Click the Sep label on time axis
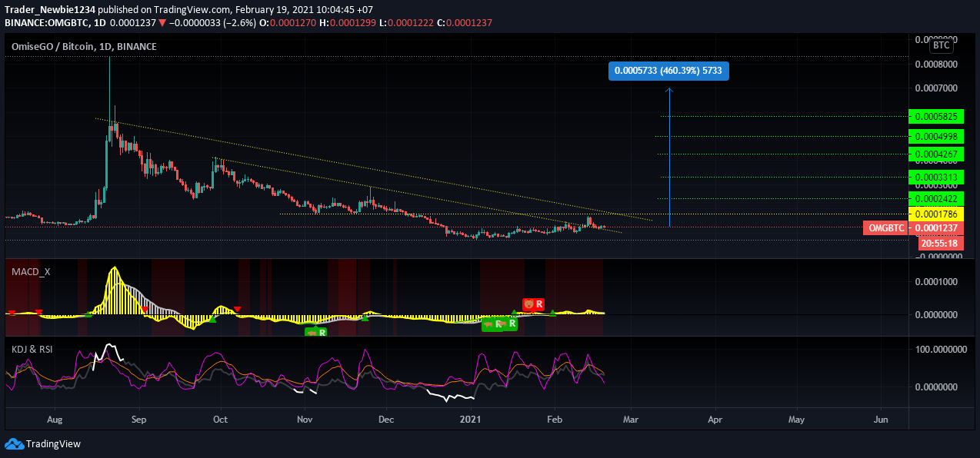Screen dimensions: 980x458 coord(138,420)
